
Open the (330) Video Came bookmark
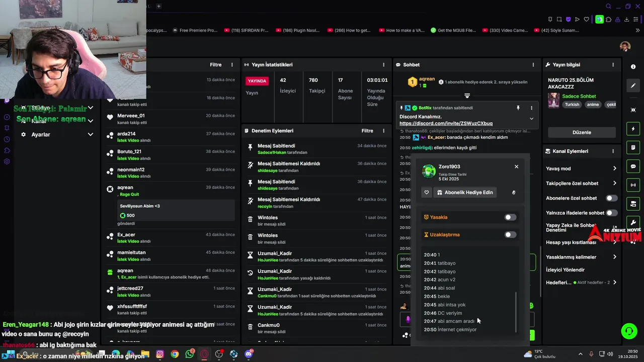(505, 30)
